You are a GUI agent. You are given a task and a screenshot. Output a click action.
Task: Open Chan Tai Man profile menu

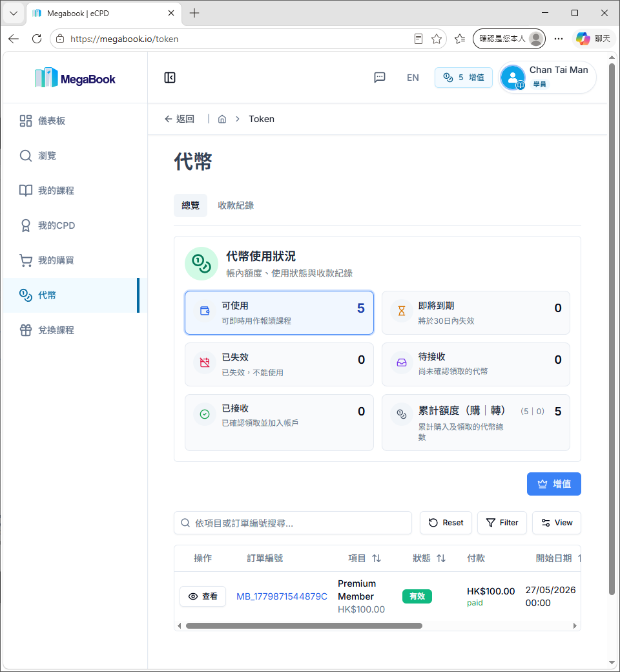click(547, 77)
